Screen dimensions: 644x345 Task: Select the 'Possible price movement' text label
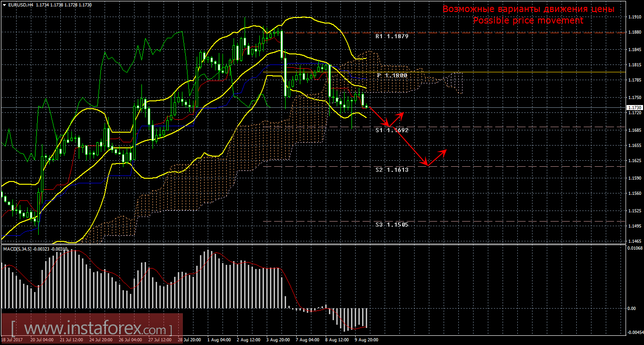click(528, 21)
